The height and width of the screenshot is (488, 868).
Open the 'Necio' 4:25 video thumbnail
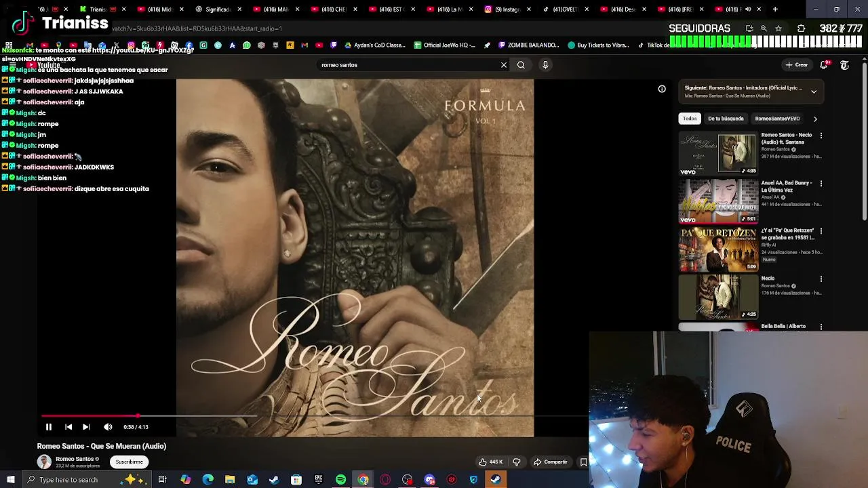coord(718,298)
